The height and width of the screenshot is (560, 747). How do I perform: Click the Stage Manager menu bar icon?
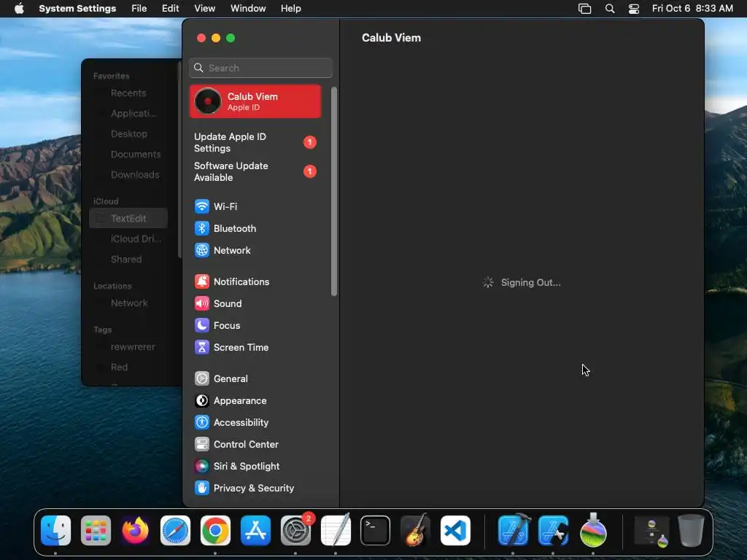(x=584, y=9)
